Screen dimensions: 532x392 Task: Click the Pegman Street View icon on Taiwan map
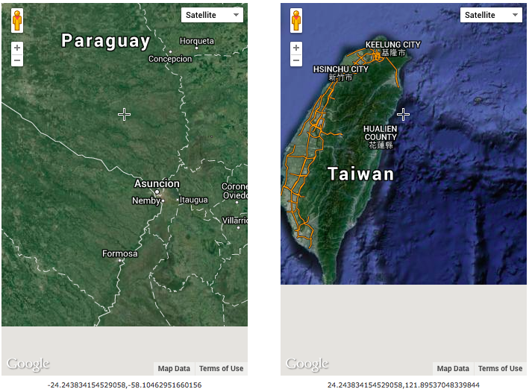click(x=296, y=20)
